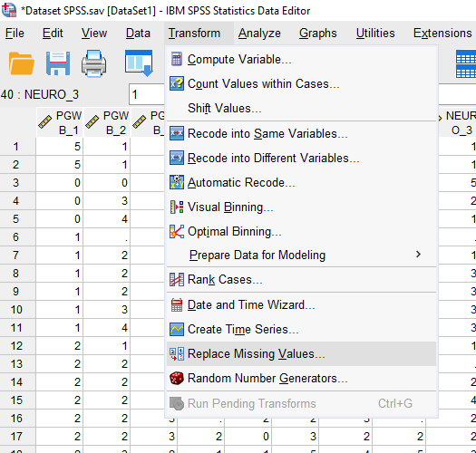The height and width of the screenshot is (453, 476).
Task: Open Random Number Generators... menu text
Action: (x=267, y=379)
